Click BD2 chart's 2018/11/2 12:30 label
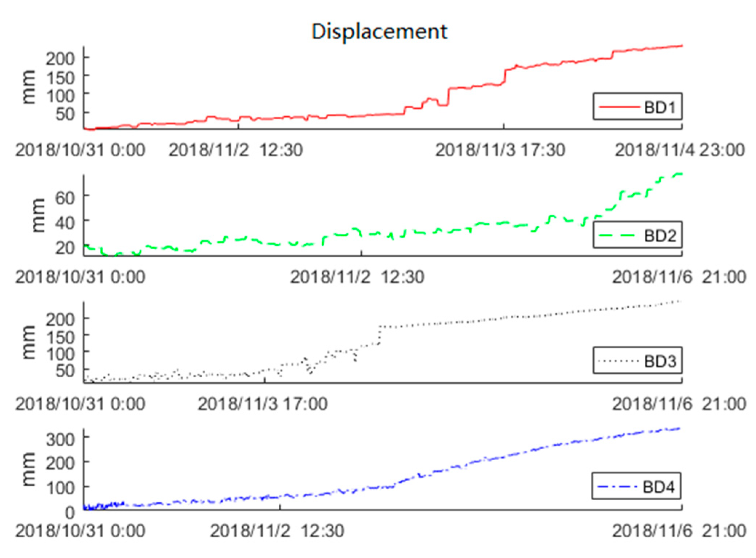The width and height of the screenshot is (756, 558). click(x=357, y=277)
